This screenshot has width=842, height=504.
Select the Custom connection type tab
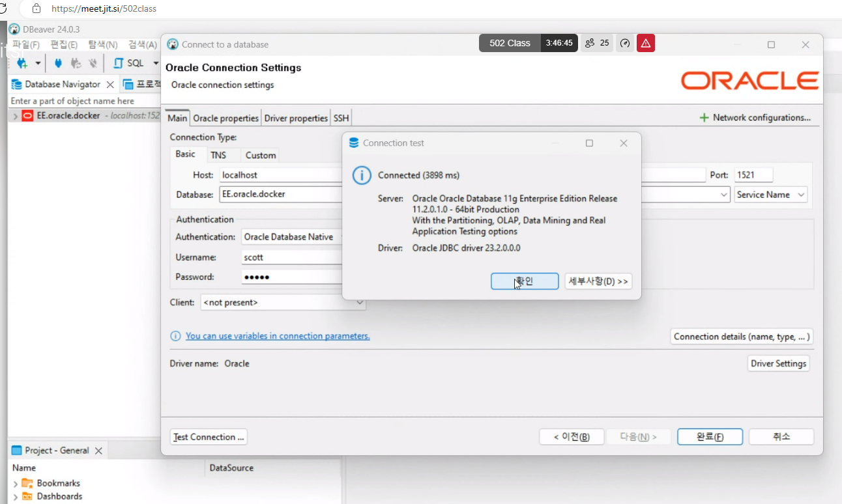261,155
